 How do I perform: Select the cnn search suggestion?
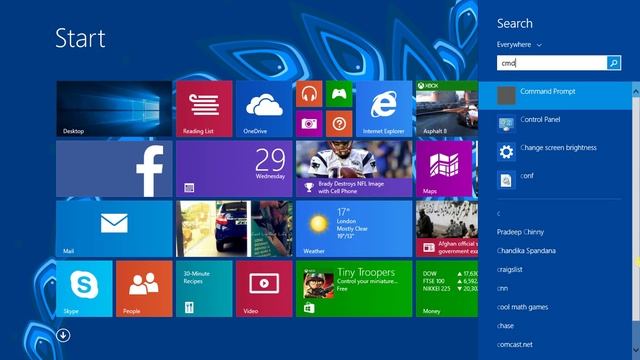coord(502,288)
